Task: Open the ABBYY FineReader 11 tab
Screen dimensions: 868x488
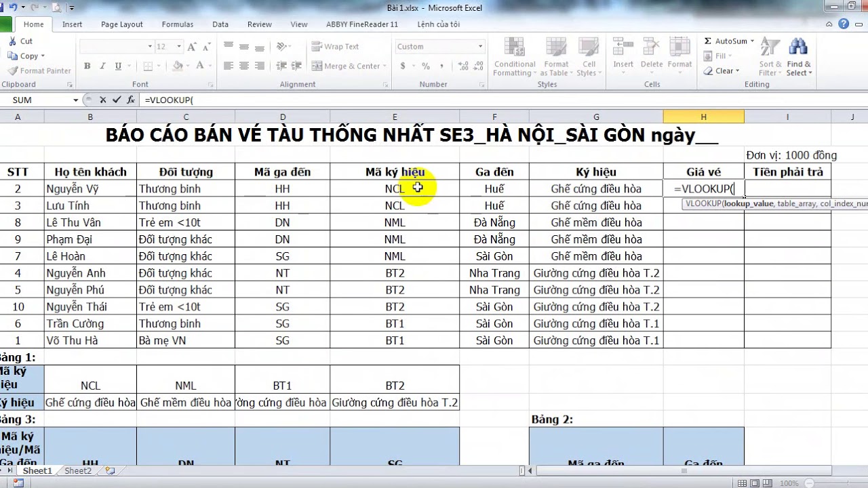Action: [x=362, y=24]
